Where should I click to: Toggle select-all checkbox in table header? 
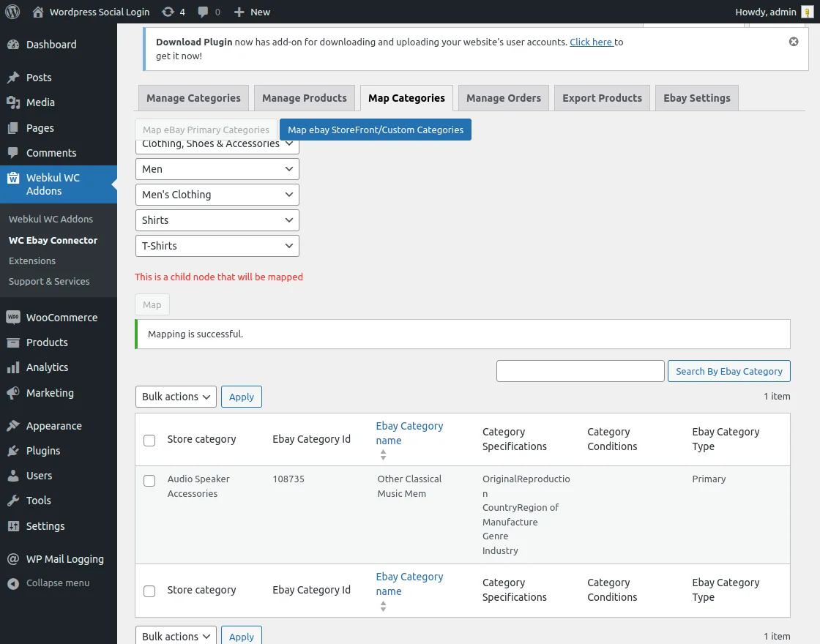coord(149,440)
